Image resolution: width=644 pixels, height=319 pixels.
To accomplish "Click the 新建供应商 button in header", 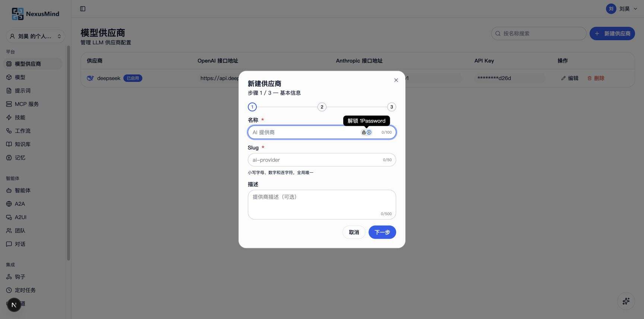I will click(x=612, y=34).
